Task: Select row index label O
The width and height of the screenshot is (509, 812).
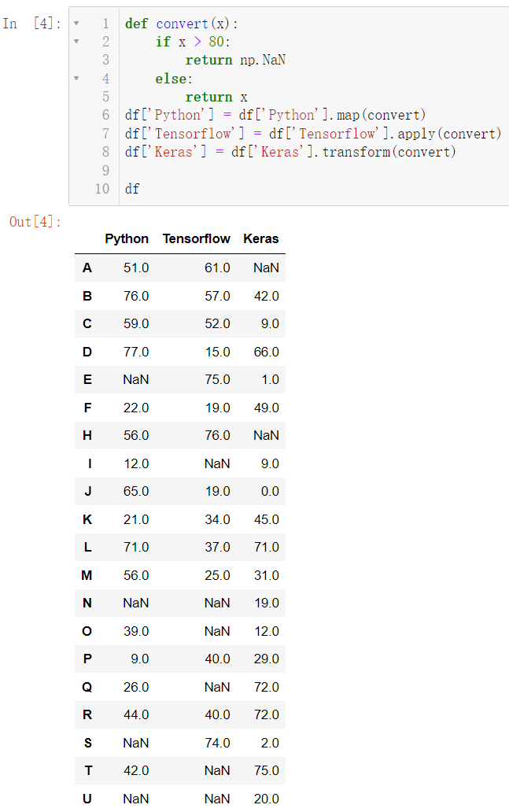Action: point(87,631)
